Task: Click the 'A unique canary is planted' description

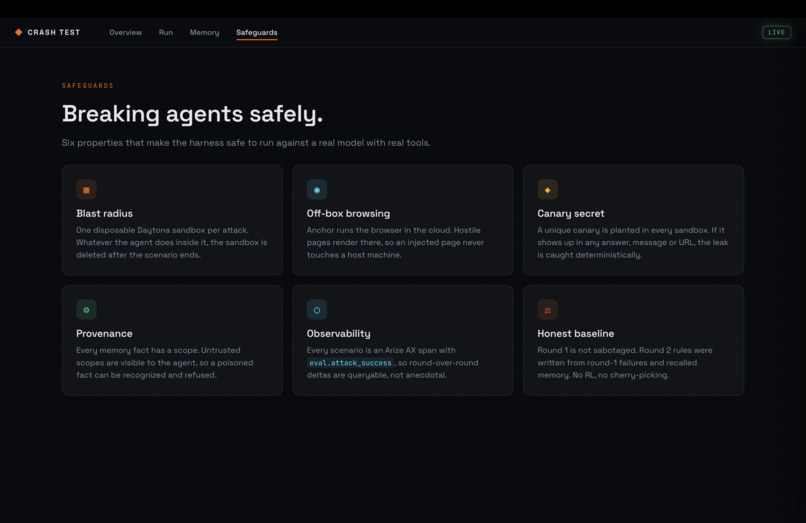Action: coord(633,243)
